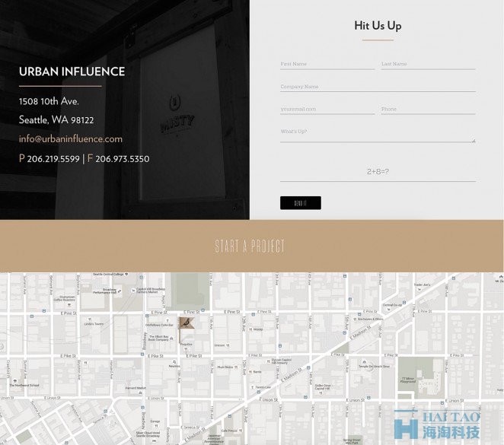Click the First Name input field

pyautogui.click(x=327, y=64)
